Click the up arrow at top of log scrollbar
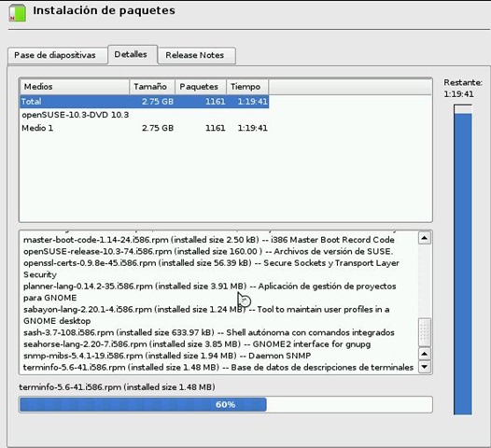Screen dimensions: 491x448 (x=425, y=238)
